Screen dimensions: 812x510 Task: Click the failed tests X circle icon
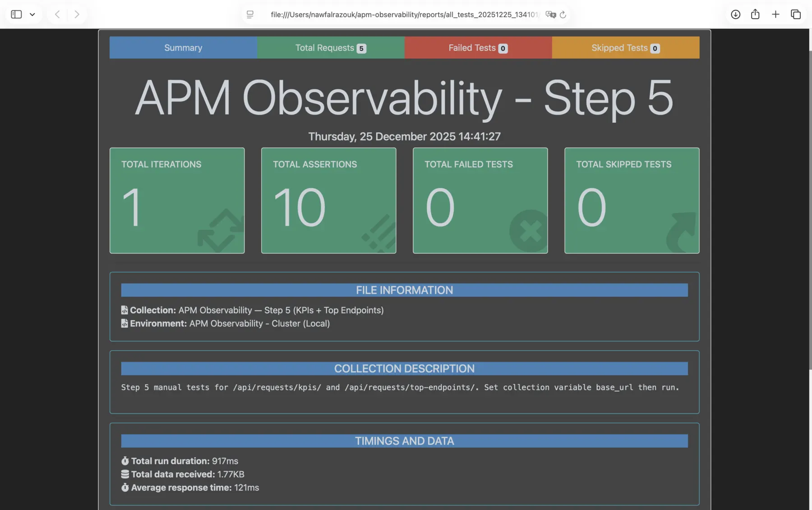pyautogui.click(x=528, y=231)
